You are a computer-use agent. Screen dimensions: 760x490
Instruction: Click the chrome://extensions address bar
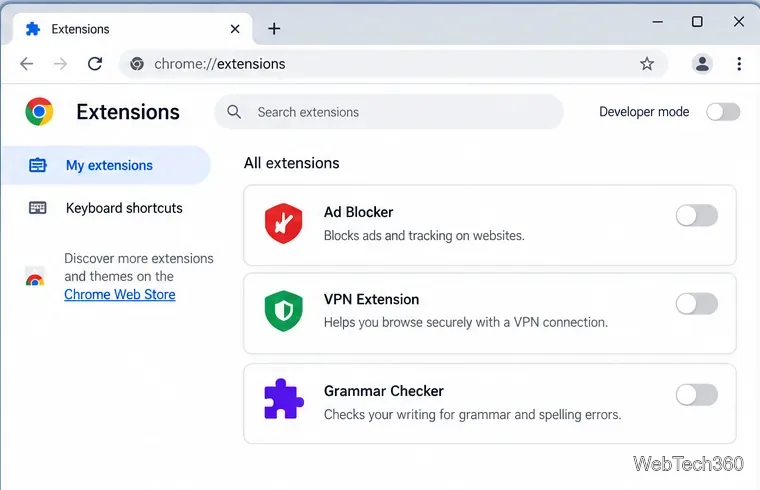pyautogui.click(x=394, y=63)
